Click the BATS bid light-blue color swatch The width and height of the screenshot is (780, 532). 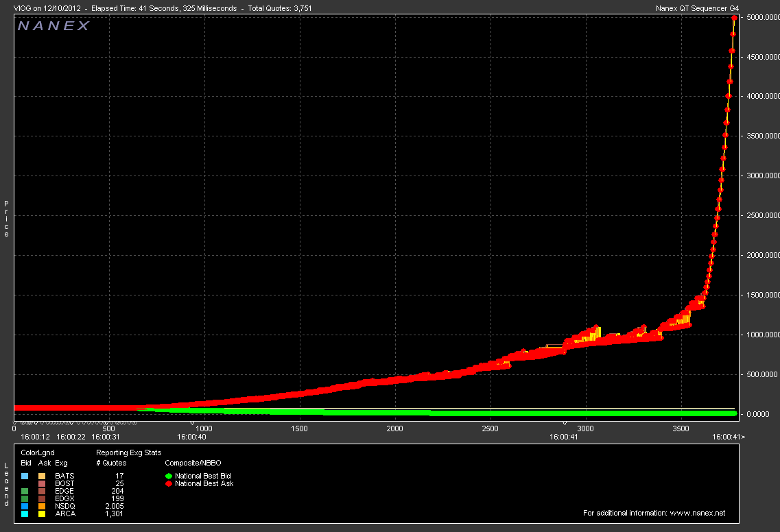coord(25,476)
